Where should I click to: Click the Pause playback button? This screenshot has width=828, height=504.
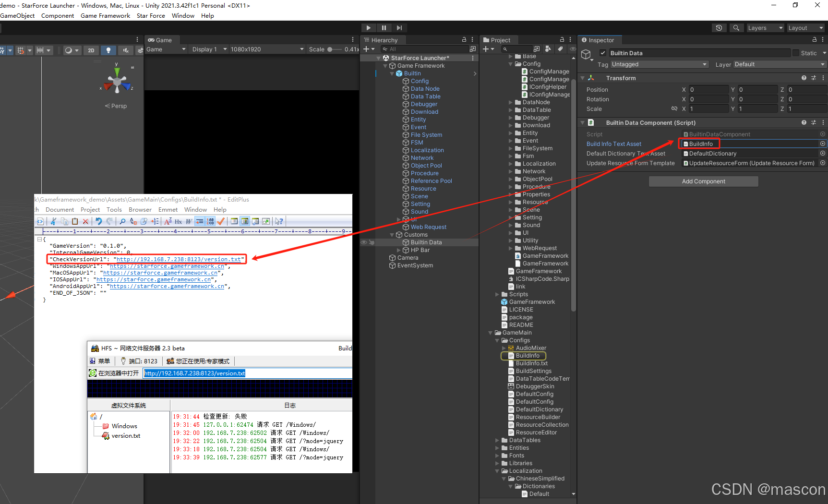pyautogui.click(x=384, y=27)
